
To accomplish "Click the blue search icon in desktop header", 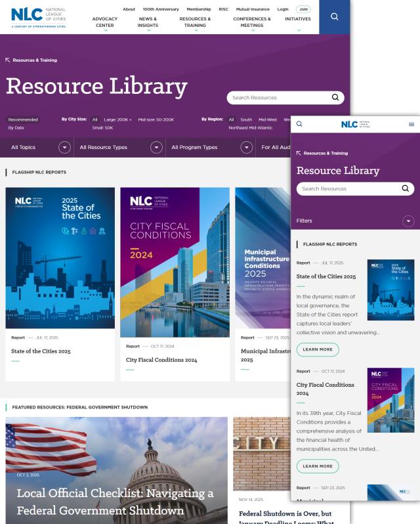I will [334, 17].
